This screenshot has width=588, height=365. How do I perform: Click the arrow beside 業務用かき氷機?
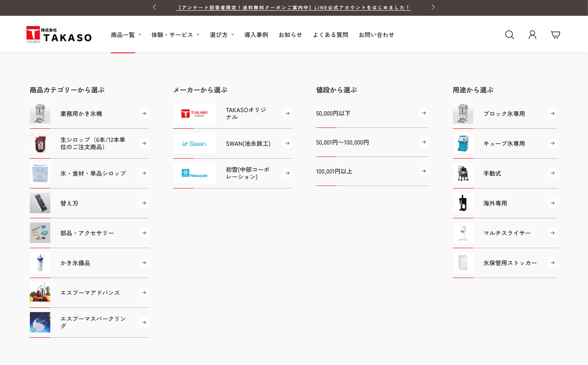(x=144, y=113)
